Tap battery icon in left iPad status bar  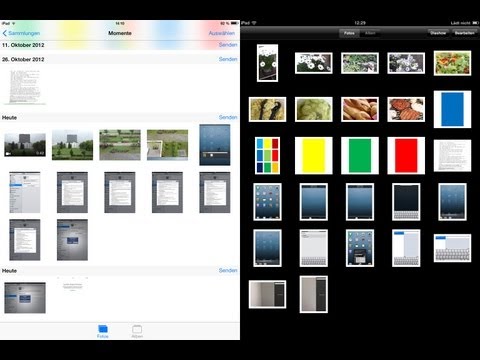pyautogui.click(x=235, y=23)
